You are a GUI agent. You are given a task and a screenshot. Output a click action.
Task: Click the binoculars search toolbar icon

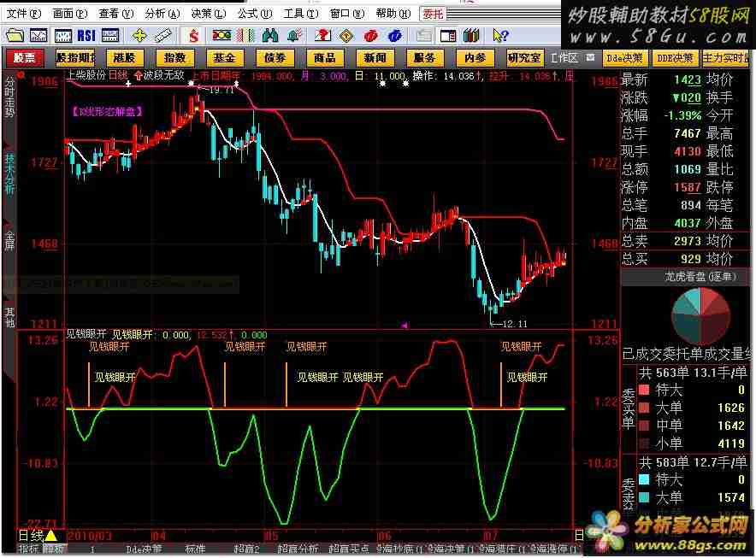(x=270, y=35)
